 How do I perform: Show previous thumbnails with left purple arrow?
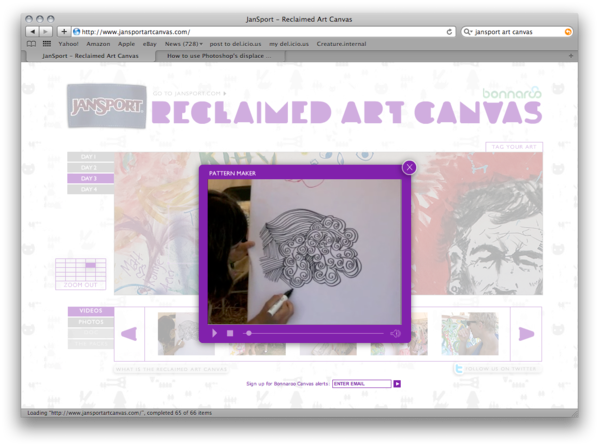click(x=129, y=334)
